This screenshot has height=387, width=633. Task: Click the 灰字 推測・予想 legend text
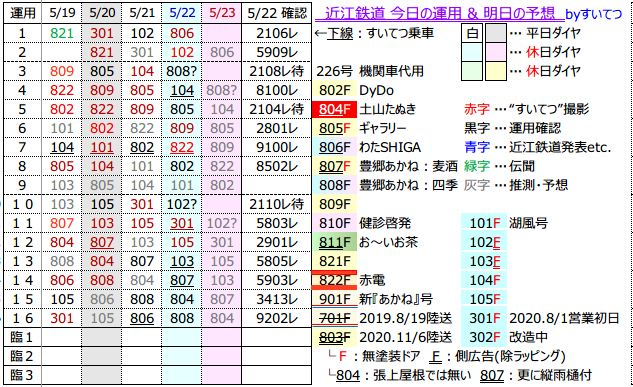point(516,185)
